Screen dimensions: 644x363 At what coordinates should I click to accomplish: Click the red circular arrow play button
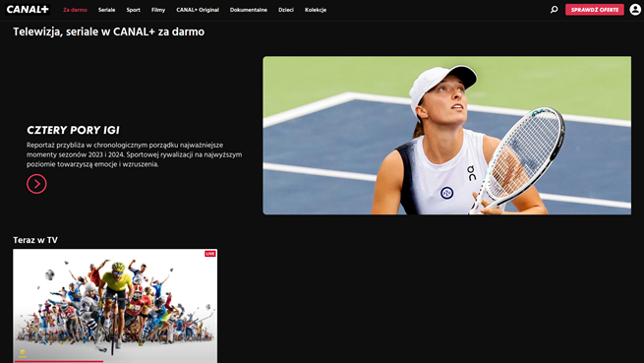click(x=36, y=184)
